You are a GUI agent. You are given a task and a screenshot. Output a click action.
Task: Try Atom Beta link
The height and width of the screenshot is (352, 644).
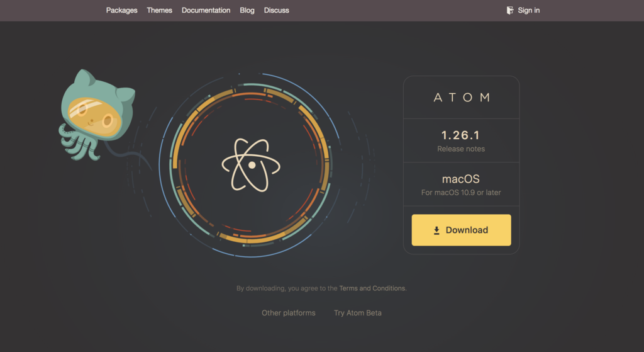(x=358, y=313)
